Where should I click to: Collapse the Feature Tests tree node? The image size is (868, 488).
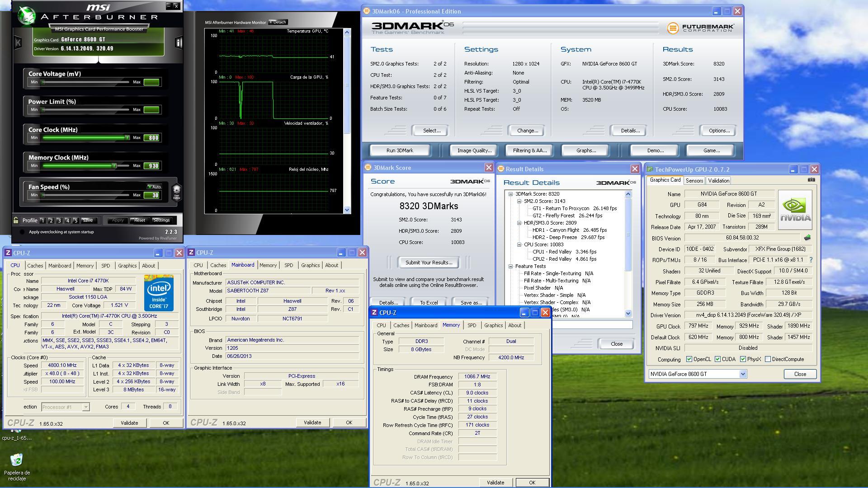pyautogui.click(x=511, y=266)
